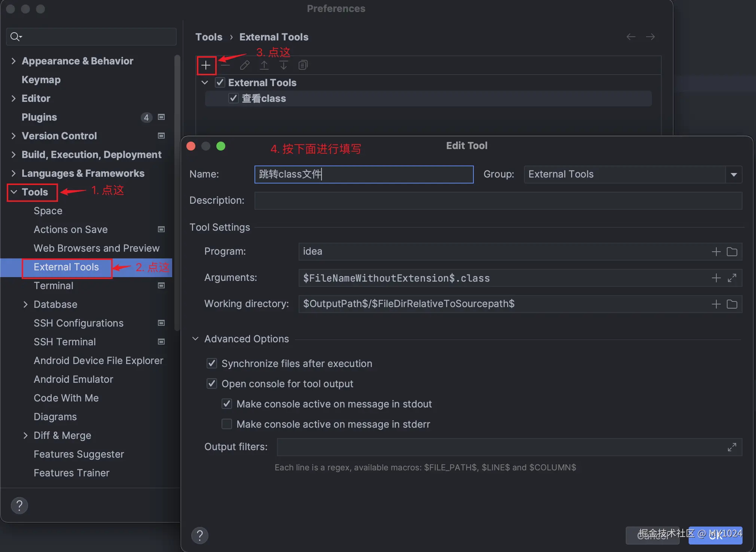756x552 pixels.
Task: Uncheck Synchronize files after execution
Action: coord(212,363)
